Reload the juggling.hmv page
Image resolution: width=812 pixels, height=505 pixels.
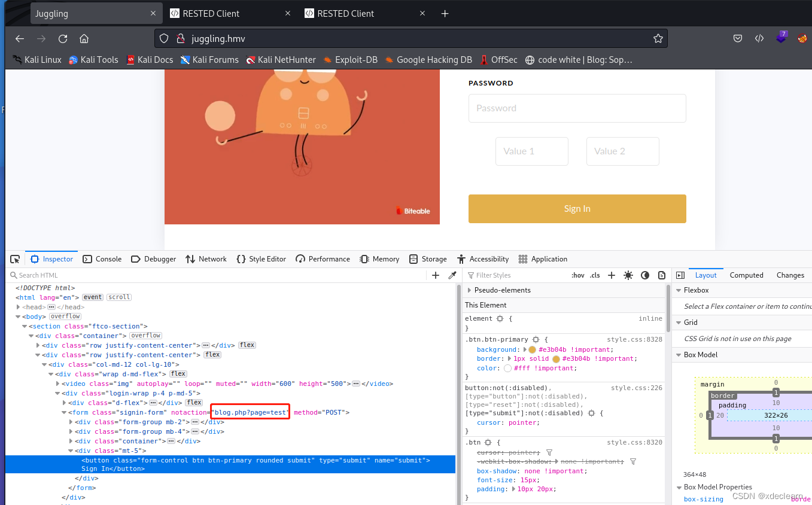tap(63, 39)
